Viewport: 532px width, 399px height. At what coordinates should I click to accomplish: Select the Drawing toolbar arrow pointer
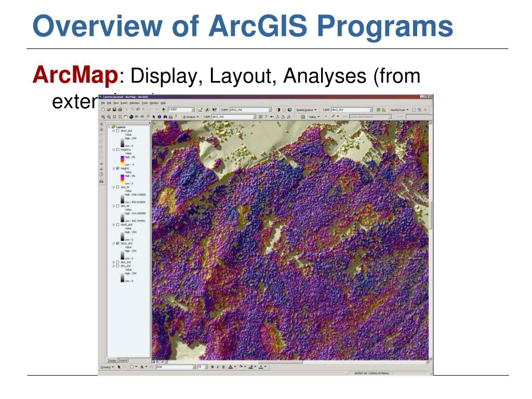tap(119, 367)
